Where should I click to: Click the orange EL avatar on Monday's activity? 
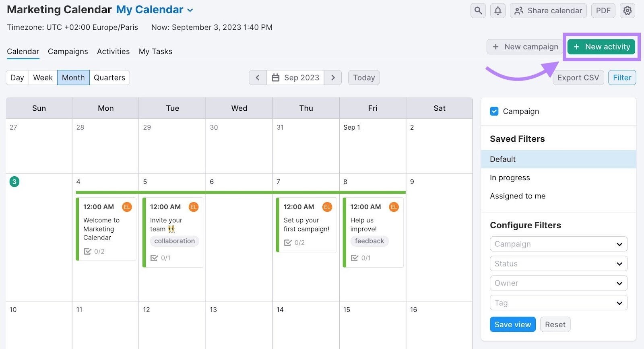point(127,207)
